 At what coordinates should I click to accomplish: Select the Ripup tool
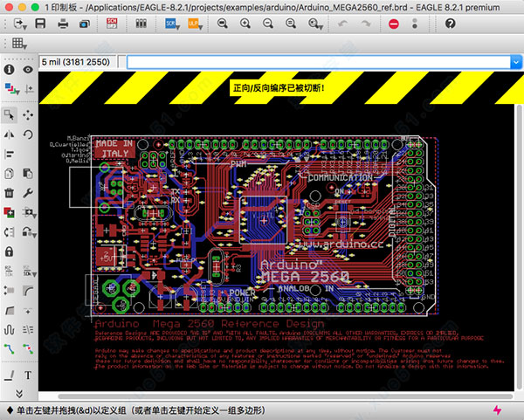(x=28, y=349)
